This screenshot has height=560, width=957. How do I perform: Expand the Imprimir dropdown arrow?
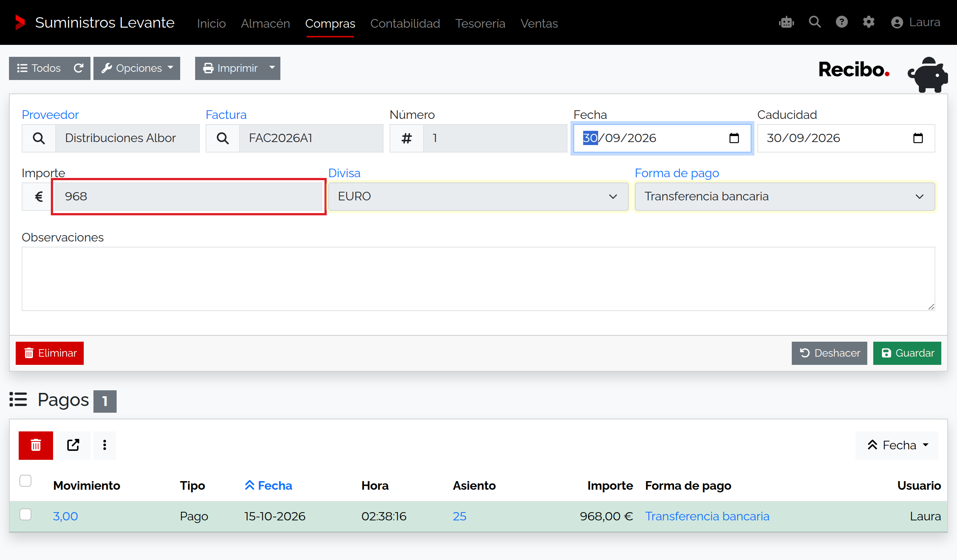(272, 68)
